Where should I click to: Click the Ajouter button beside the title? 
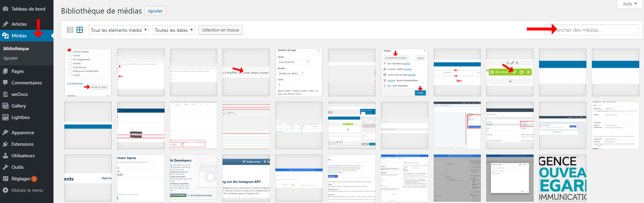click(x=155, y=11)
